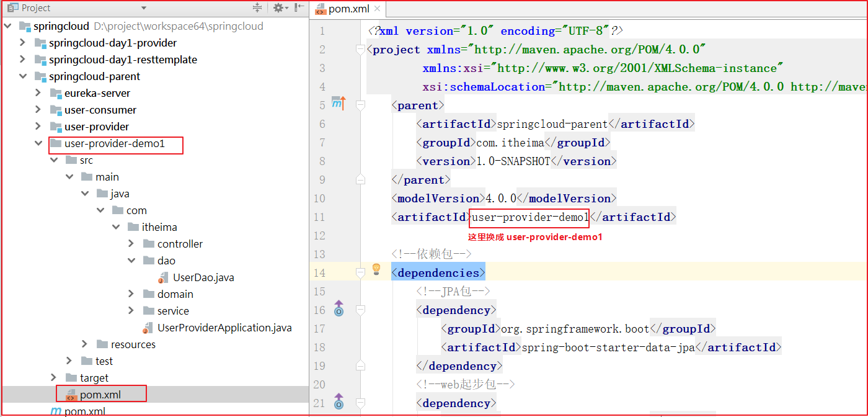
Task: Click the Maven parent gutter icon on line 5
Action: pos(339,103)
